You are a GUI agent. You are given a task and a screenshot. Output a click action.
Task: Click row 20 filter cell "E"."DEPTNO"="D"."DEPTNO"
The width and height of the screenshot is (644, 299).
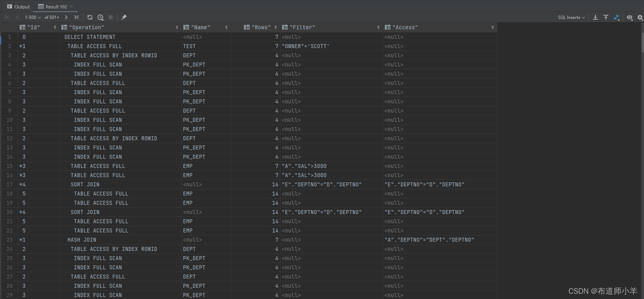pos(331,212)
